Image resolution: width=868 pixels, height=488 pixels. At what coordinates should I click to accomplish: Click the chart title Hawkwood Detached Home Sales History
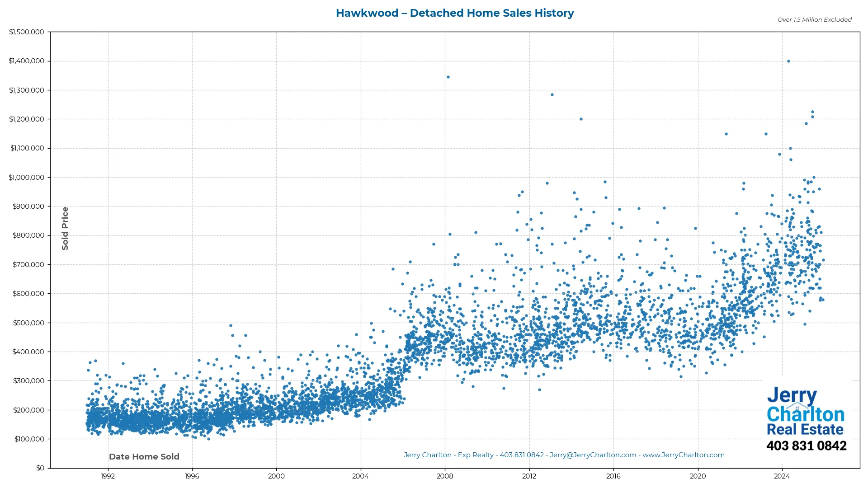coord(455,13)
